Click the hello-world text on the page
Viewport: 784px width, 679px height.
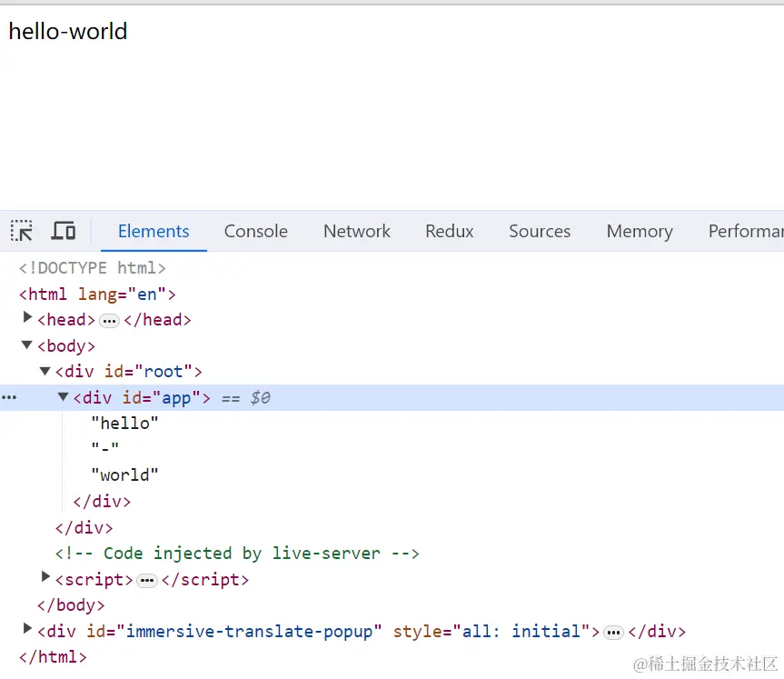click(x=68, y=32)
